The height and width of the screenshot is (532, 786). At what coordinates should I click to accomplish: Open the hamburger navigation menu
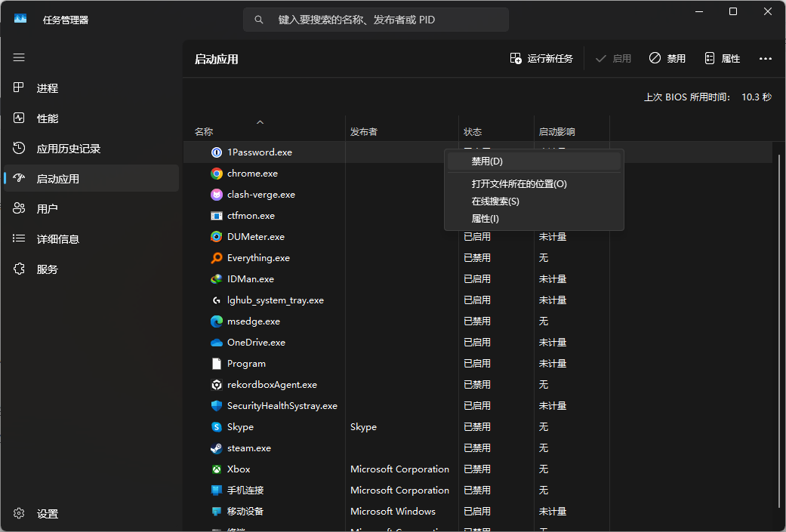point(19,57)
